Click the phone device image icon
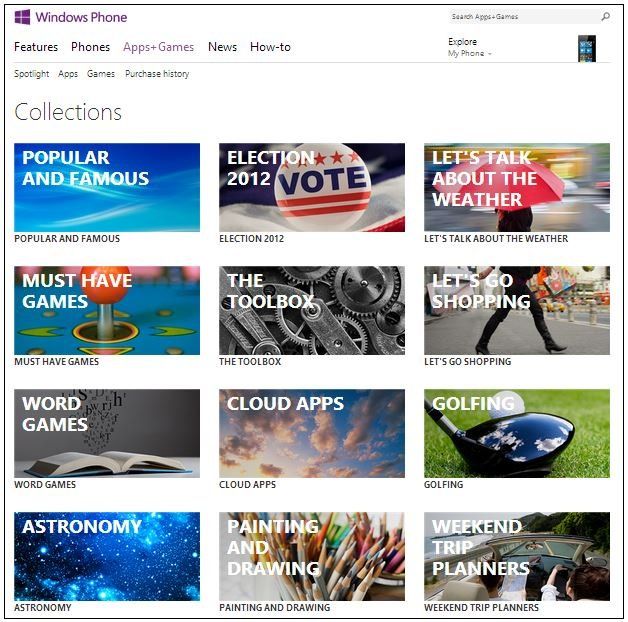Image resolution: width=628 pixels, height=622 pixels. pos(587,48)
